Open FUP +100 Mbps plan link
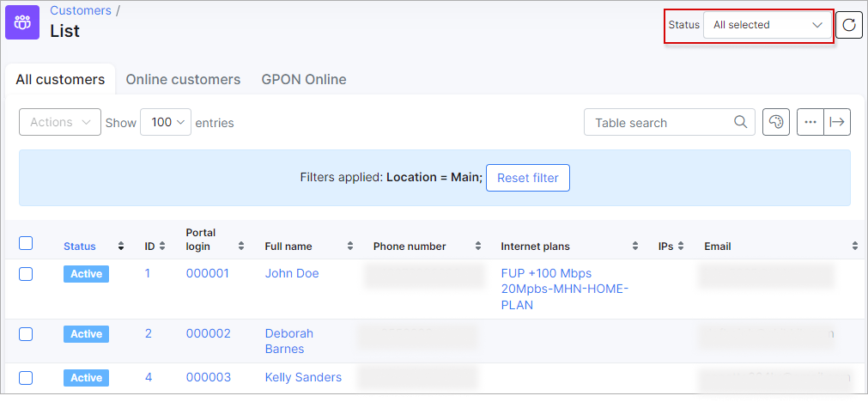This screenshot has height=402, width=868. (x=546, y=273)
